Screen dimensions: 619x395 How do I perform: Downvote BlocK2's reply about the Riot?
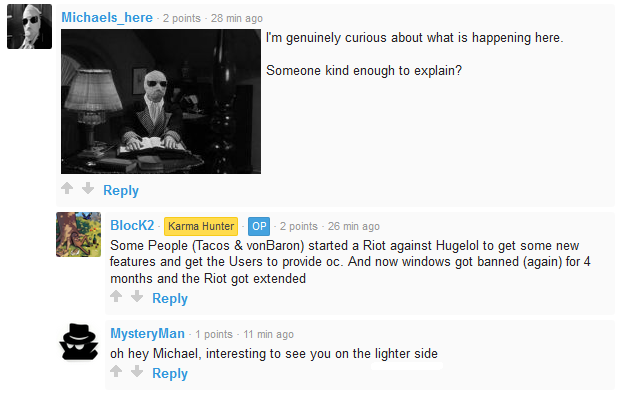click(137, 296)
